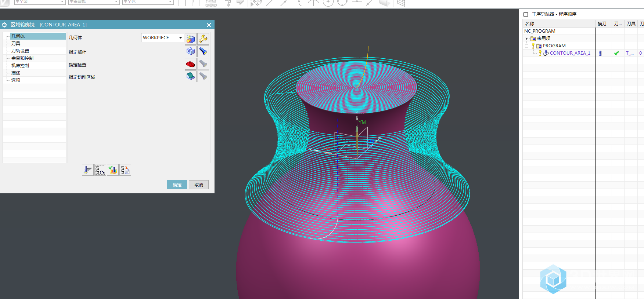
Task: Click the green check mark in CONTOUR_AREA_1 row
Action: 616,53
